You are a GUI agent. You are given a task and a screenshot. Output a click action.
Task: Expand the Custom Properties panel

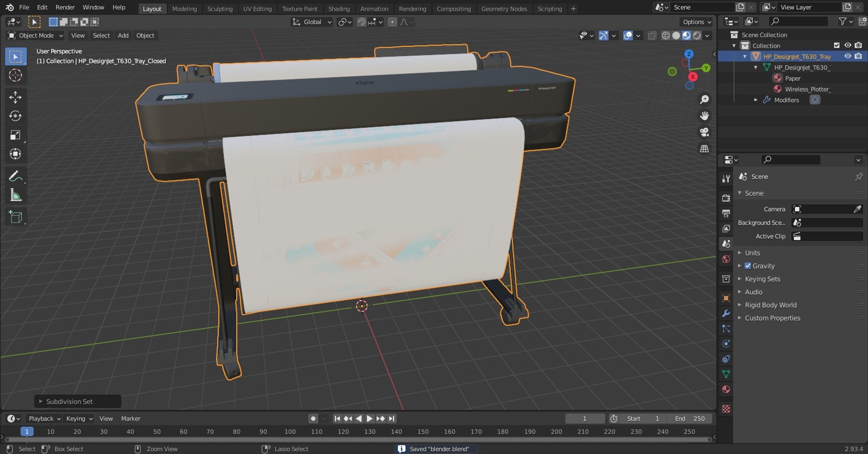772,318
